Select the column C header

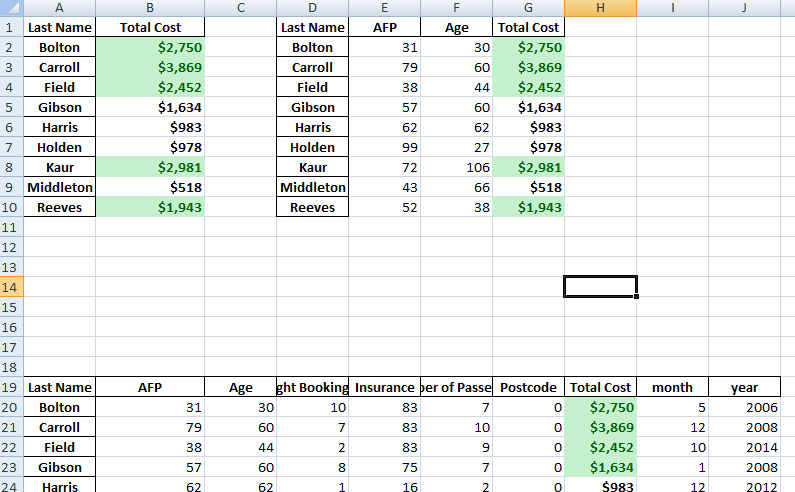(x=241, y=8)
